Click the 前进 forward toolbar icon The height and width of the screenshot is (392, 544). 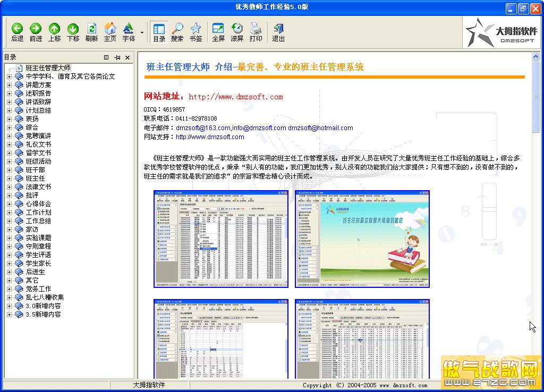[36, 32]
